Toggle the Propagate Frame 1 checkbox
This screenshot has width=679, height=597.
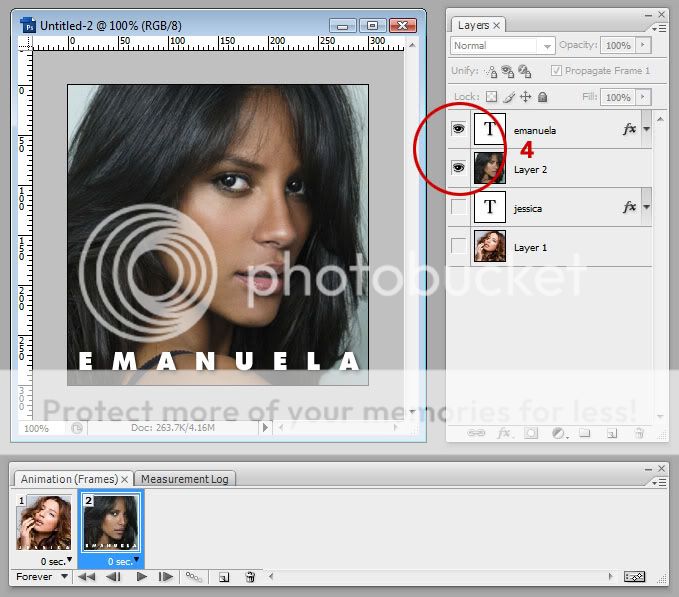(556, 71)
